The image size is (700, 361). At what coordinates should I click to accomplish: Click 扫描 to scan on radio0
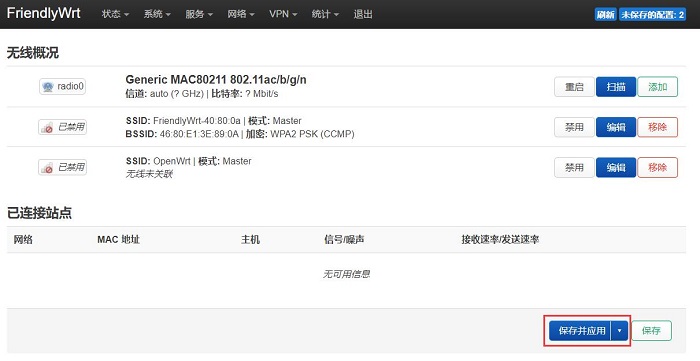[x=616, y=87]
